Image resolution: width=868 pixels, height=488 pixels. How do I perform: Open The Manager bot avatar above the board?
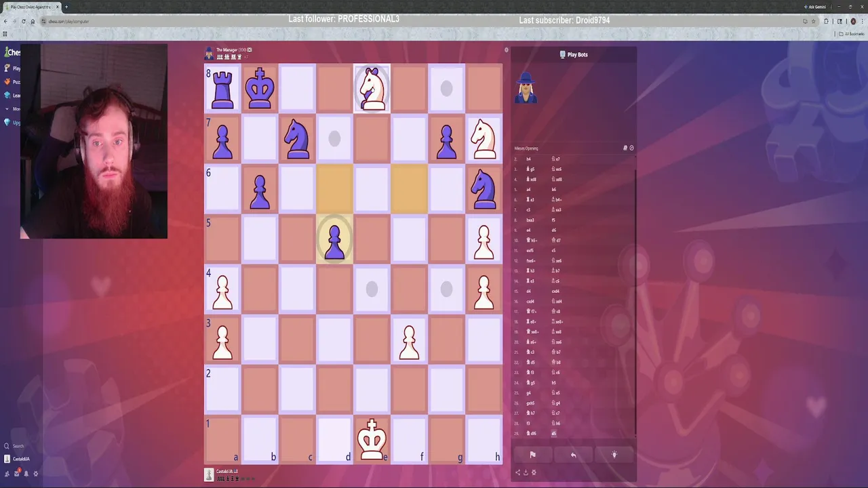pyautogui.click(x=209, y=53)
